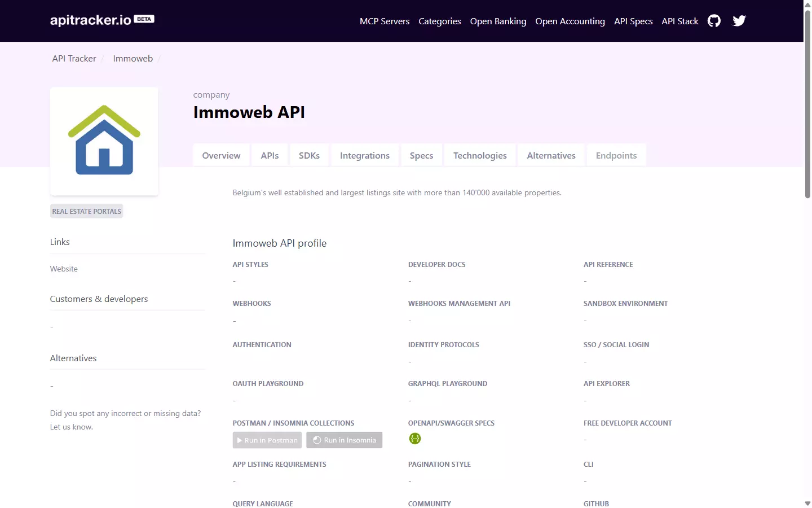Switch to the Specs tab
This screenshot has height=508, width=812.
(421, 155)
